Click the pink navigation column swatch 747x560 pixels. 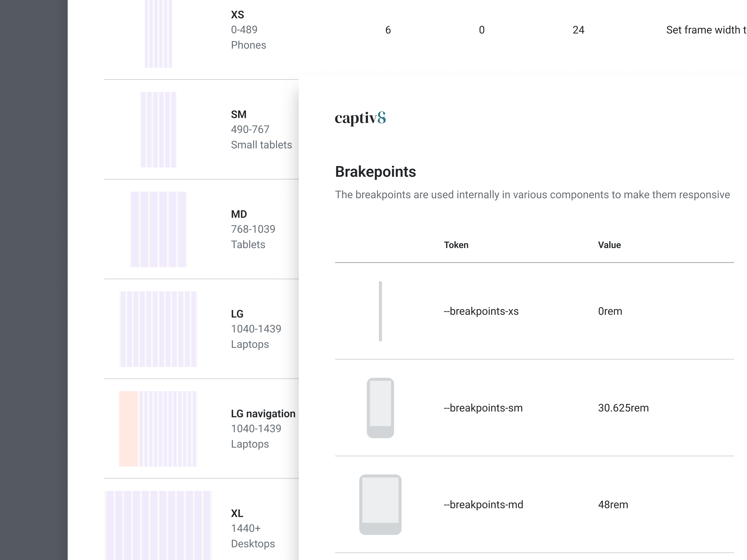[x=128, y=429]
